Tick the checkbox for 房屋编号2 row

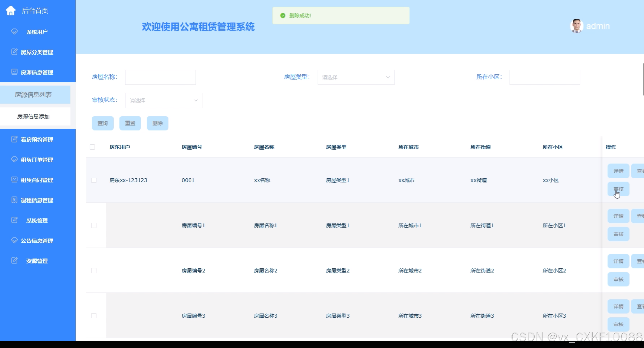coord(94,271)
